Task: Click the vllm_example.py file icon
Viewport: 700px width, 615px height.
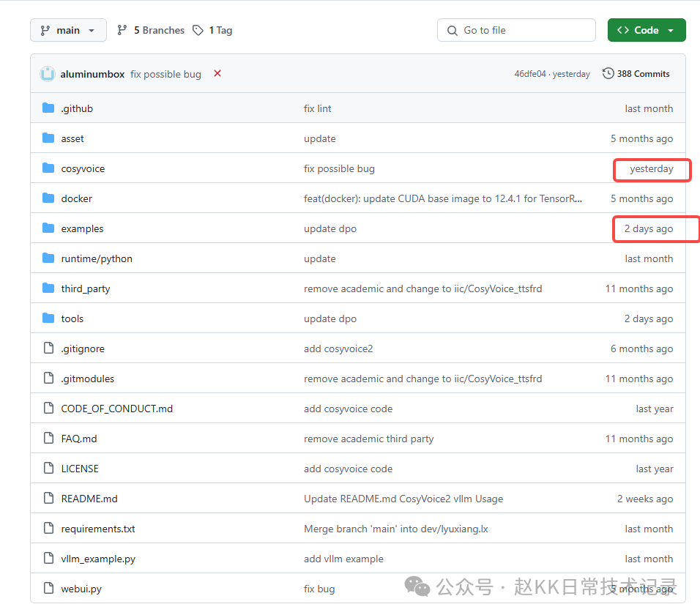Action: [x=48, y=558]
